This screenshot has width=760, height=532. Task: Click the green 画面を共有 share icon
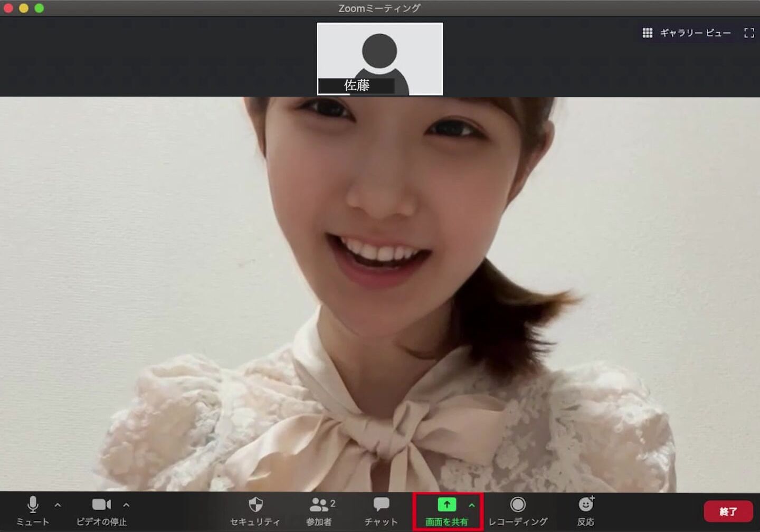pos(446,505)
